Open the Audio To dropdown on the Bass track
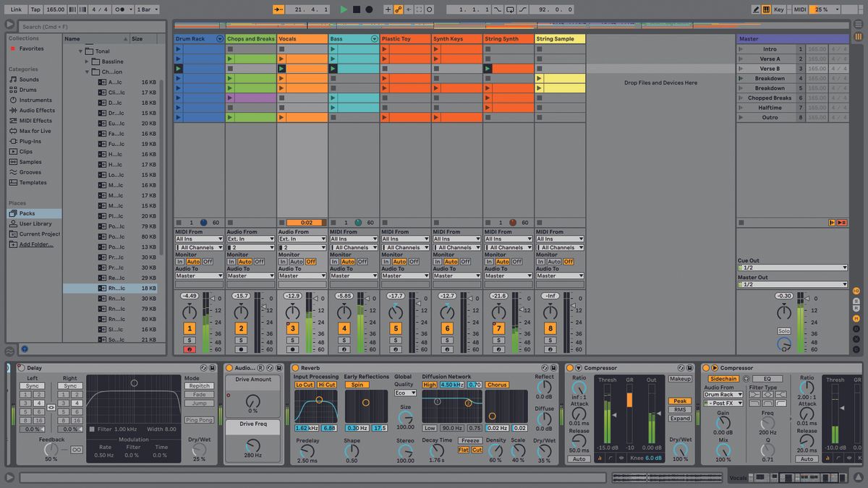This screenshot has height=488, width=868. (x=353, y=275)
